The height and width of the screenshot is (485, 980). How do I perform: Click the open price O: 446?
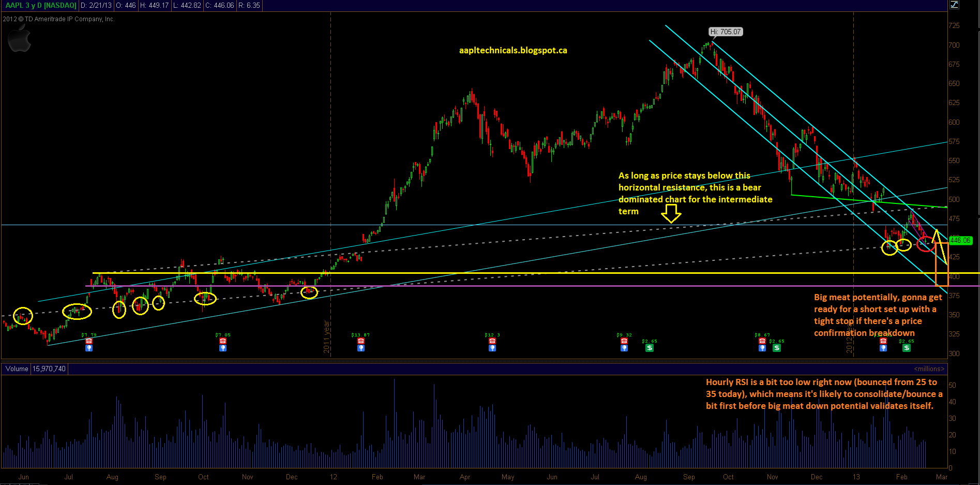(x=126, y=5)
